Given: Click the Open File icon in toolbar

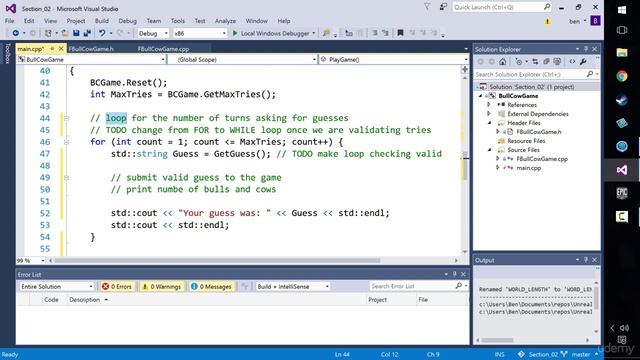Looking at the screenshot, I should (65, 33).
